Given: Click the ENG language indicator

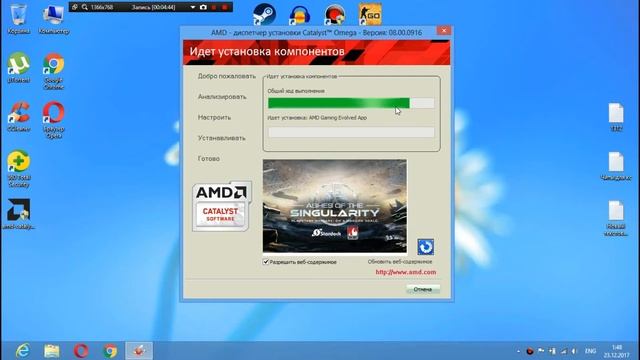Looking at the screenshot, I should tap(590, 351).
